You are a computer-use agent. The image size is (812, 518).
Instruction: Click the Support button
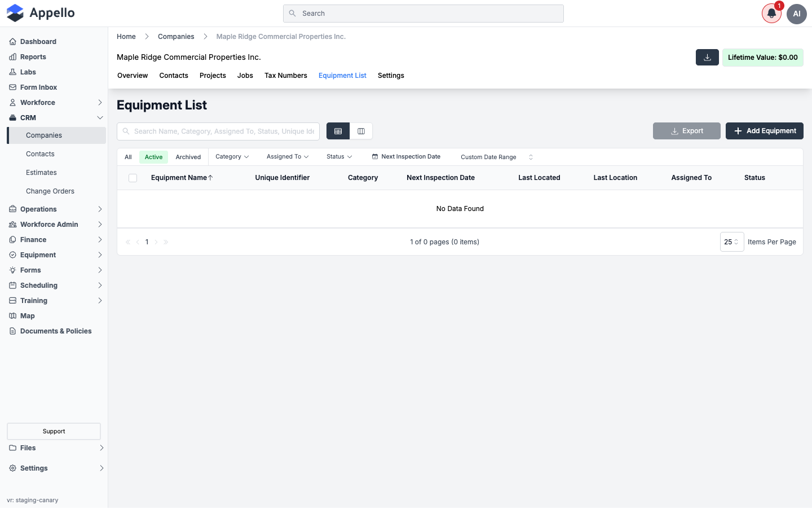click(x=54, y=432)
